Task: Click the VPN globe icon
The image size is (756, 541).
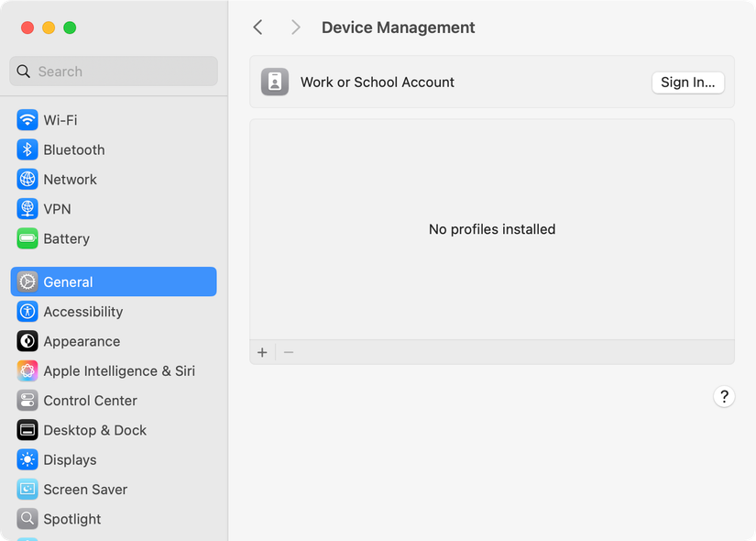Action: [x=27, y=208]
